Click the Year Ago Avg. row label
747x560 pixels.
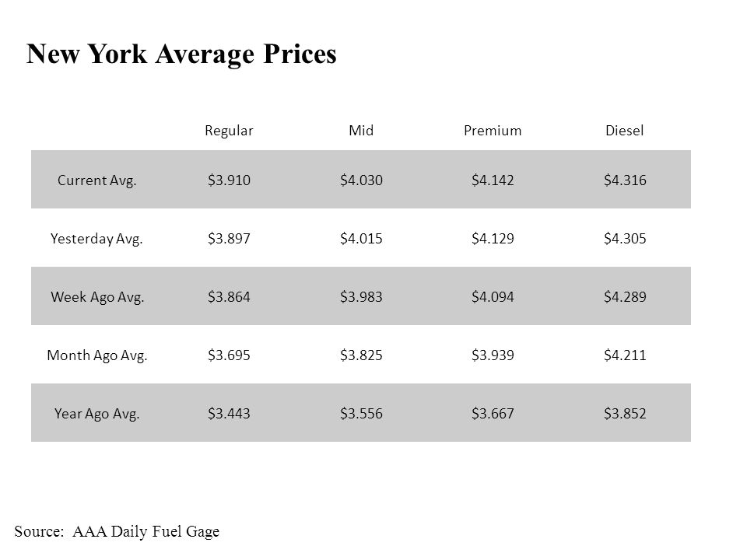tap(96, 414)
